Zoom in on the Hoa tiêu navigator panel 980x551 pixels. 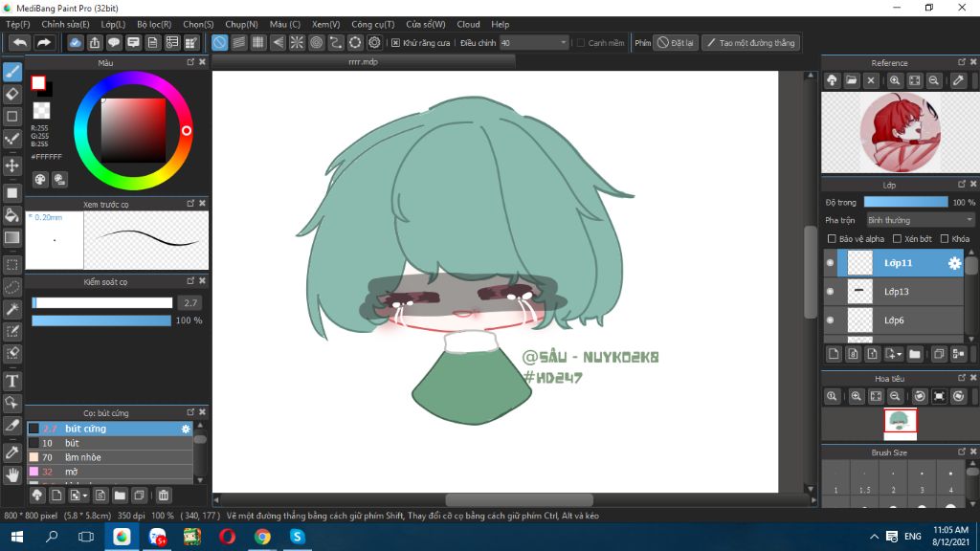(857, 396)
